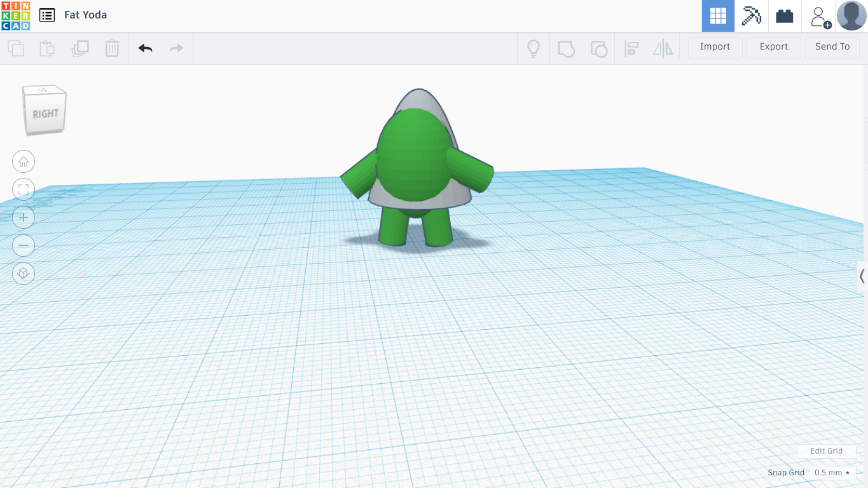Click the Copy icon
Screen dimensions: 868x488
tap(16, 48)
